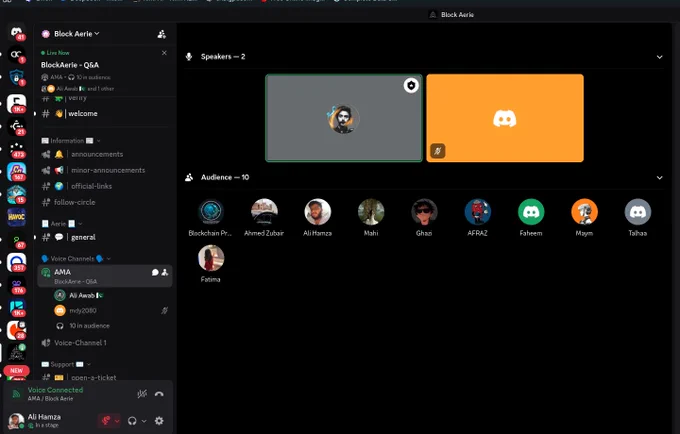
Task: Collapse the Audience section
Action: pyautogui.click(x=659, y=178)
